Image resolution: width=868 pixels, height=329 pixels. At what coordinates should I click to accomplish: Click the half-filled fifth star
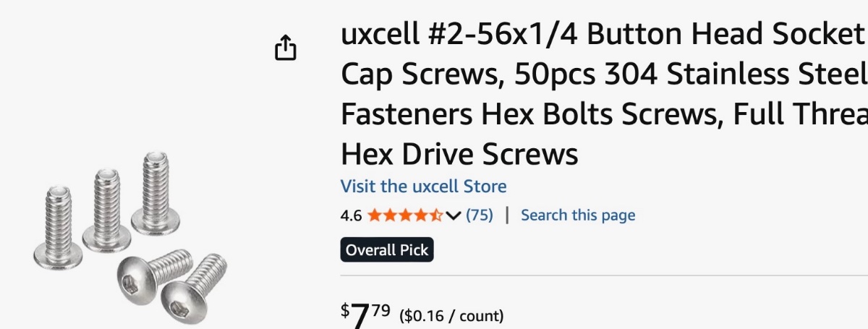tap(436, 215)
